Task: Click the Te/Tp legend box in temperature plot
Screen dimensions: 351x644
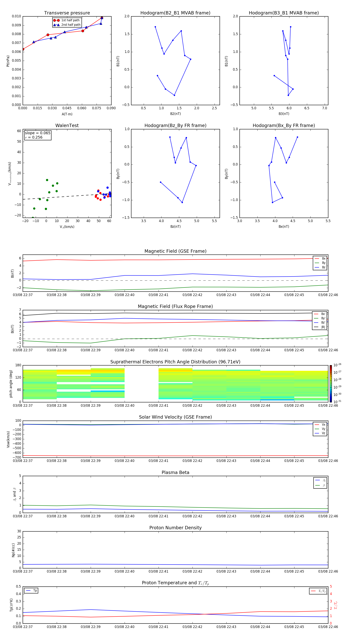Action: point(318,591)
